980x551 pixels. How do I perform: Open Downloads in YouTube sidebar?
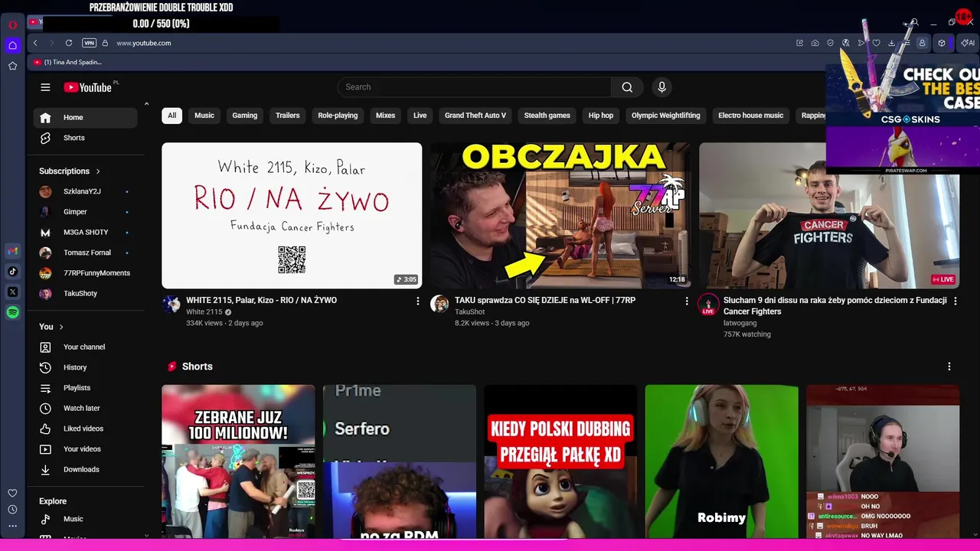pos(85,470)
